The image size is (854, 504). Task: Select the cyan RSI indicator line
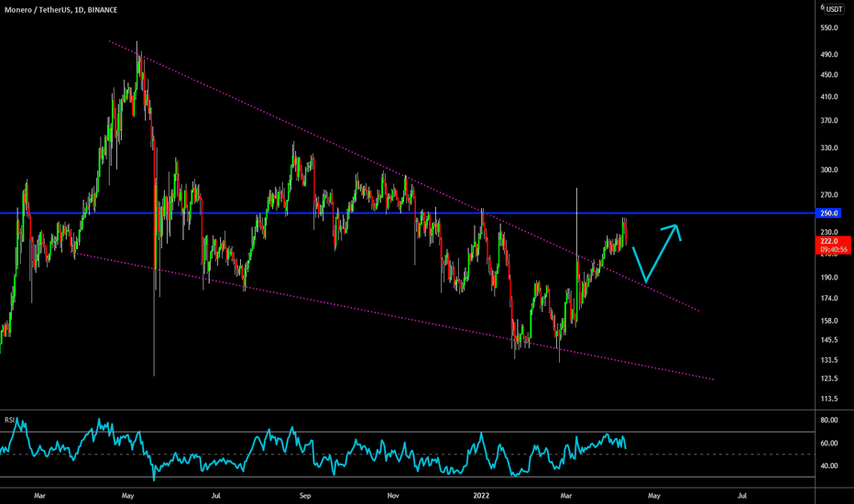click(x=313, y=450)
